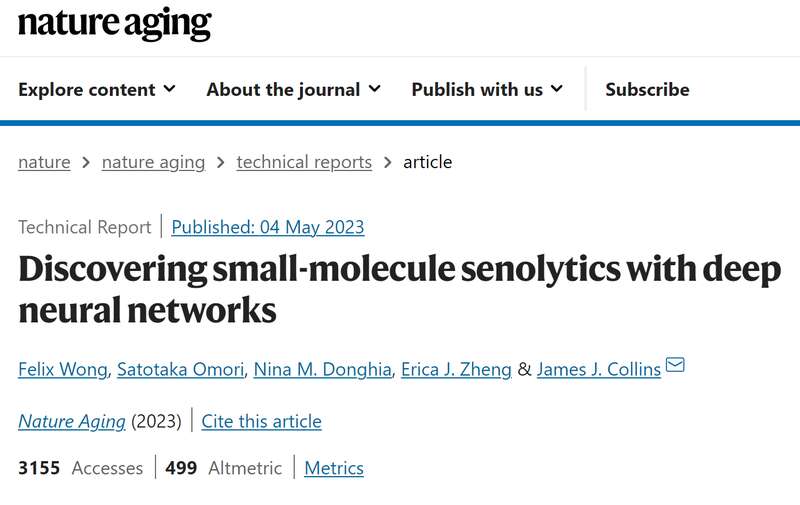Open the Nature Aging journal link
This screenshot has height=505, width=800.
[x=72, y=421]
